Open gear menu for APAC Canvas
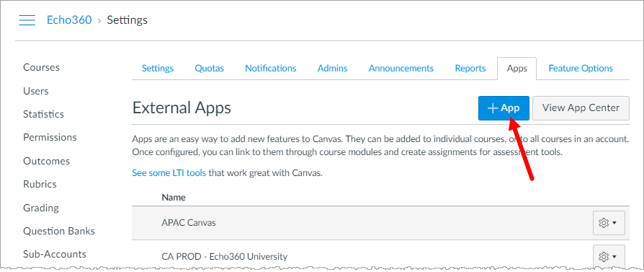The image size is (644, 272). click(x=609, y=223)
